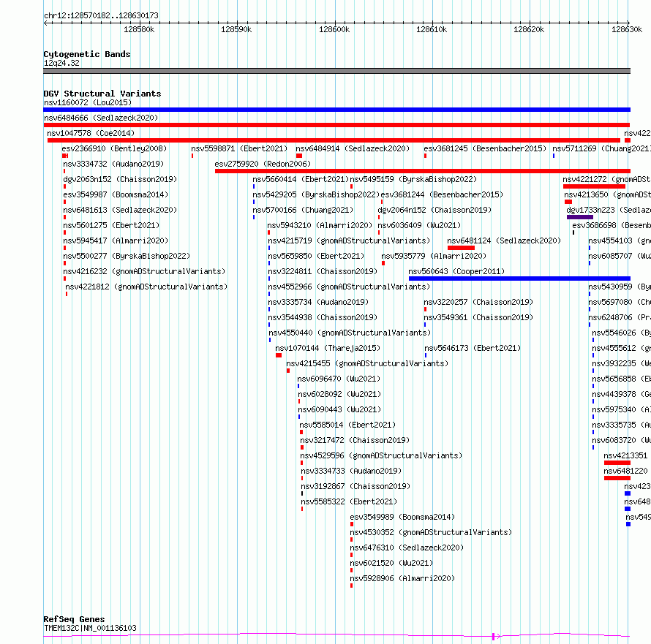Open the TMEM132C|NM_001136103 gene label
This screenshot has height=644, width=651.
pos(90,628)
